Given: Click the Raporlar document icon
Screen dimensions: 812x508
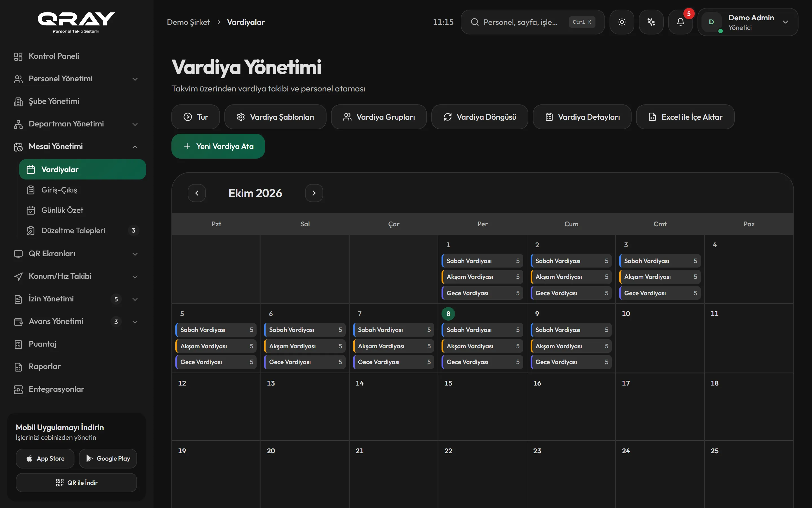Looking at the screenshot, I should [x=18, y=367].
